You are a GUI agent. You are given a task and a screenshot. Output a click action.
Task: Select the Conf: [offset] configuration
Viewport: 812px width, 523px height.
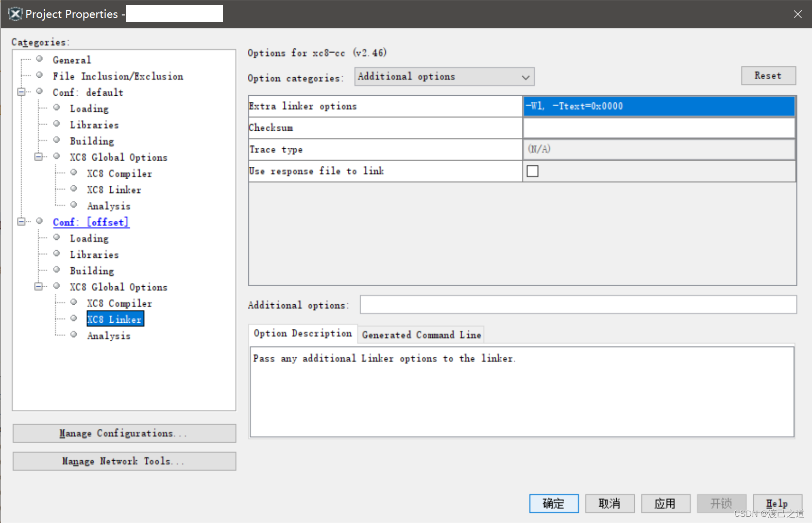(91, 222)
